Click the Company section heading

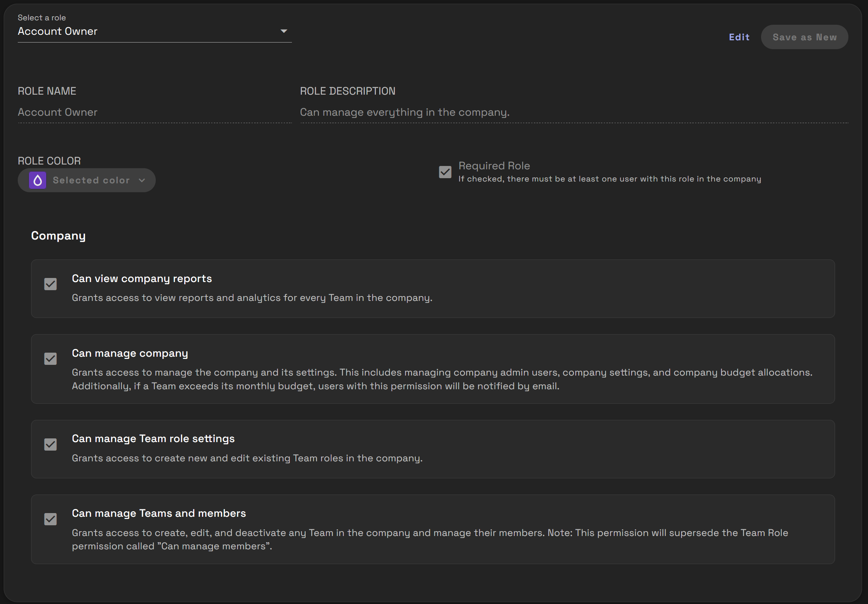(x=58, y=236)
